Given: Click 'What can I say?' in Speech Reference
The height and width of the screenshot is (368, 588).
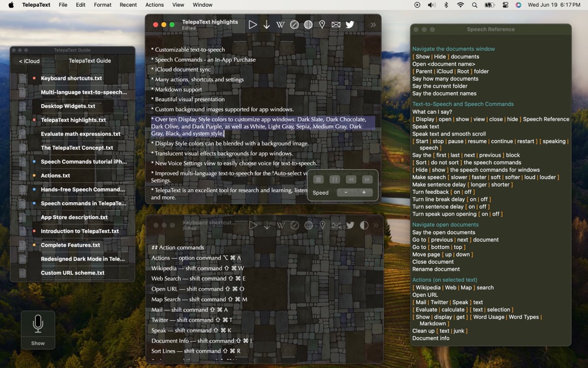Looking at the screenshot, I should tap(432, 112).
